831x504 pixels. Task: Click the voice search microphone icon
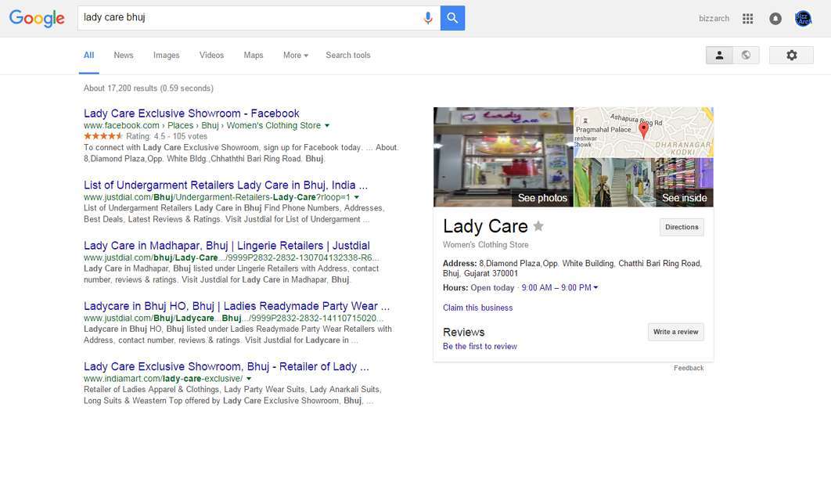tap(428, 18)
